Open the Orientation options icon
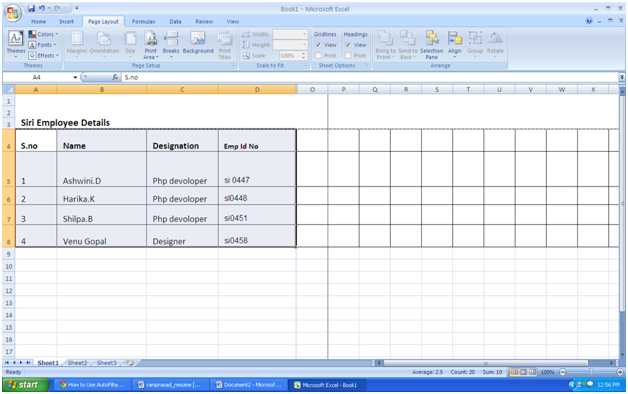This screenshot has height=394, width=628. pyautogui.click(x=104, y=39)
